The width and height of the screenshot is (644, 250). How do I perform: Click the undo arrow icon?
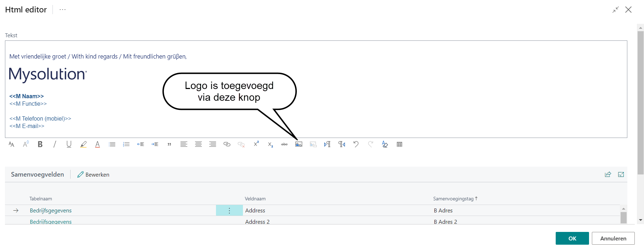pos(356,144)
